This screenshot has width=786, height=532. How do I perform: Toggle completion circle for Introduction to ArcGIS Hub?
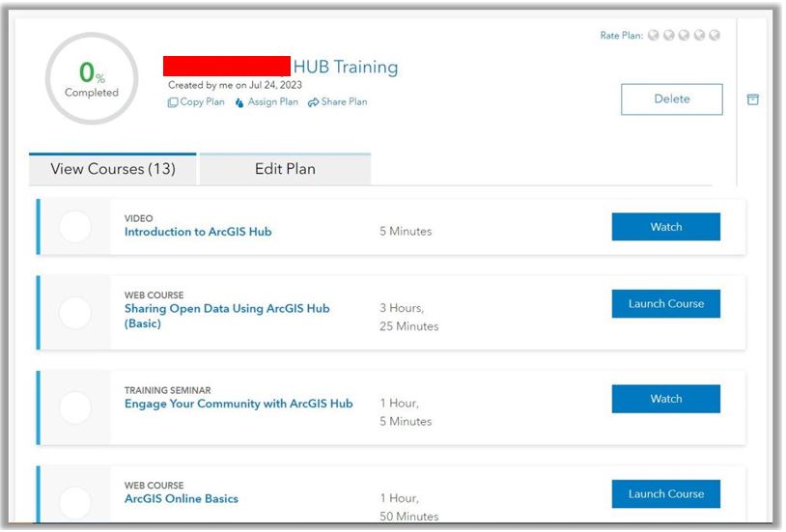pos(75,227)
